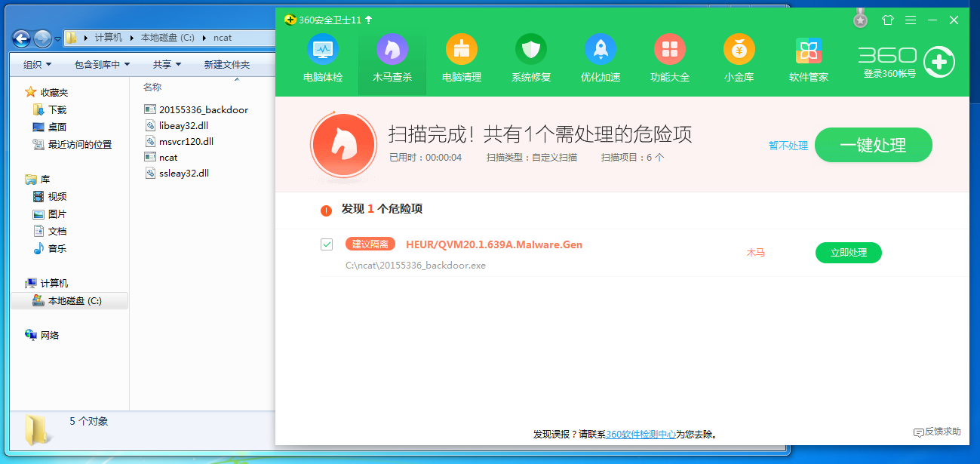This screenshot has height=464, width=980.
Task: Click the large trojan horse scan icon
Action: tap(343, 143)
